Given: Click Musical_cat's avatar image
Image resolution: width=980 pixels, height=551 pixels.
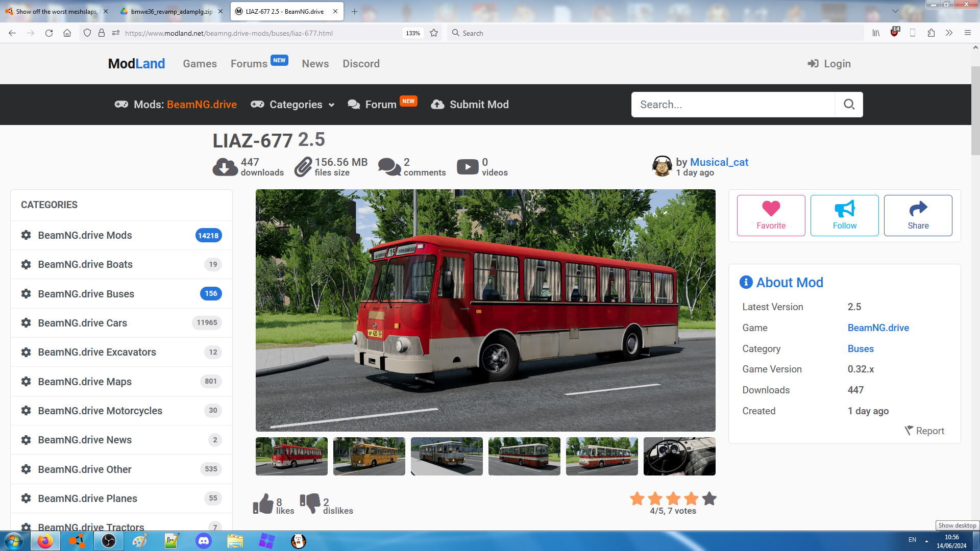Looking at the screenshot, I should click(x=662, y=166).
